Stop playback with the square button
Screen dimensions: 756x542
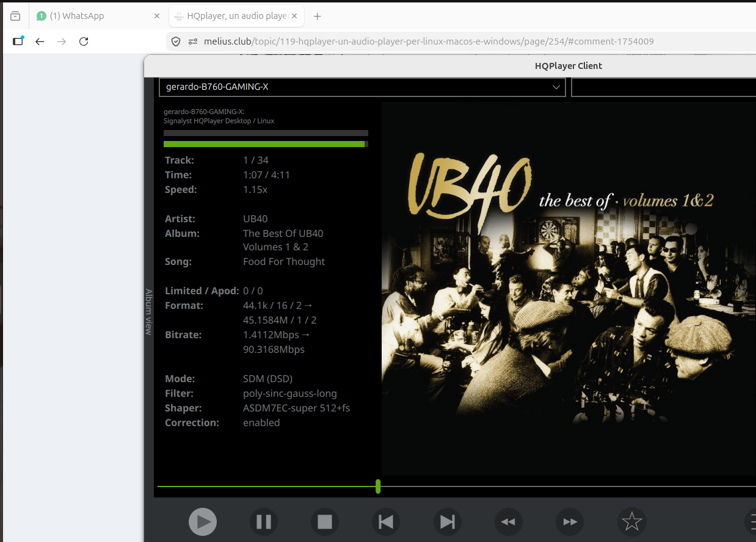tap(325, 522)
